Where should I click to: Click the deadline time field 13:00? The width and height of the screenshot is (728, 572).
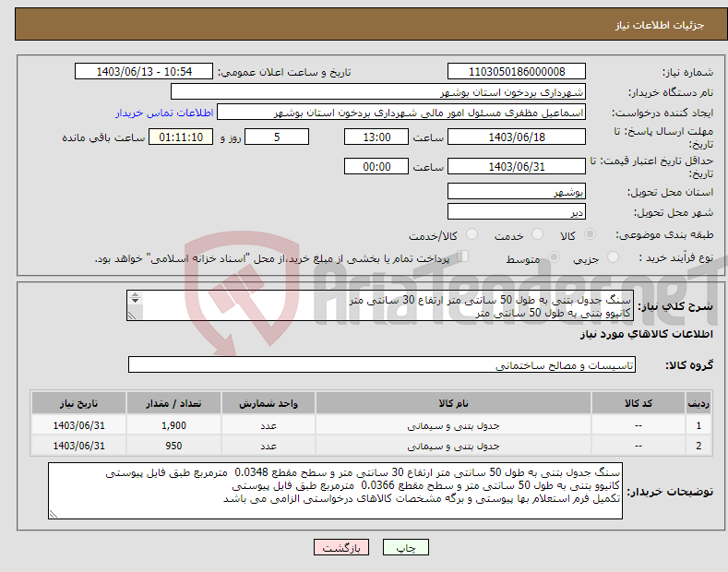[x=376, y=137]
